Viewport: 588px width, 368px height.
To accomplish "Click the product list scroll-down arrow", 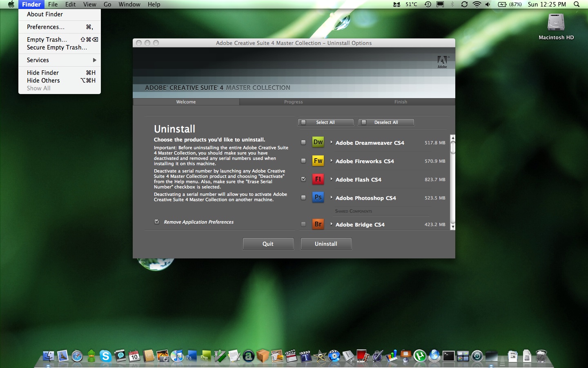I will [452, 227].
